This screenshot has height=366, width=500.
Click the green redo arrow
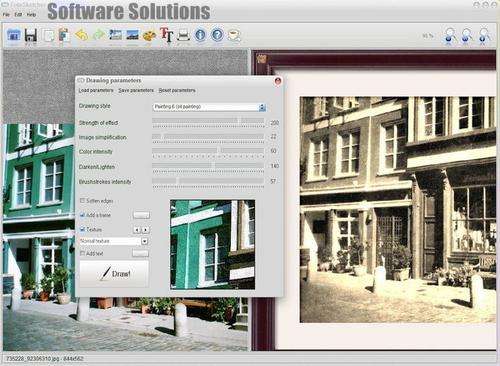98,35
